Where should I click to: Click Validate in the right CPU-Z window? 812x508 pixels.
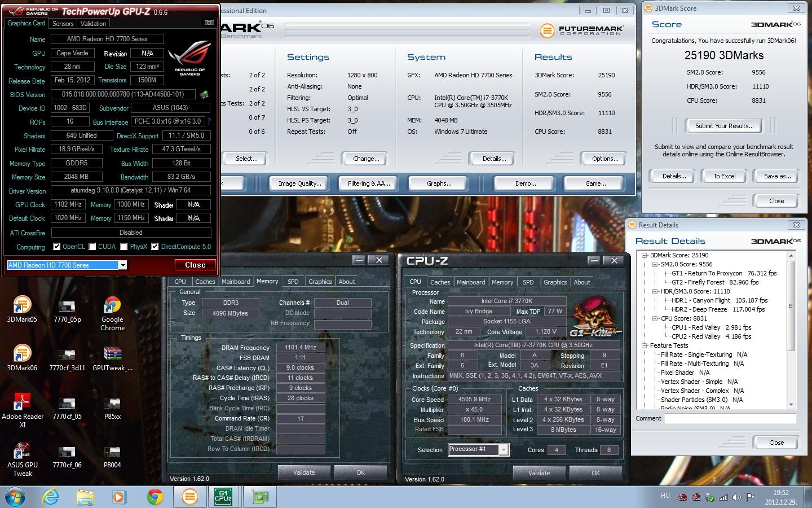point(539,472)
